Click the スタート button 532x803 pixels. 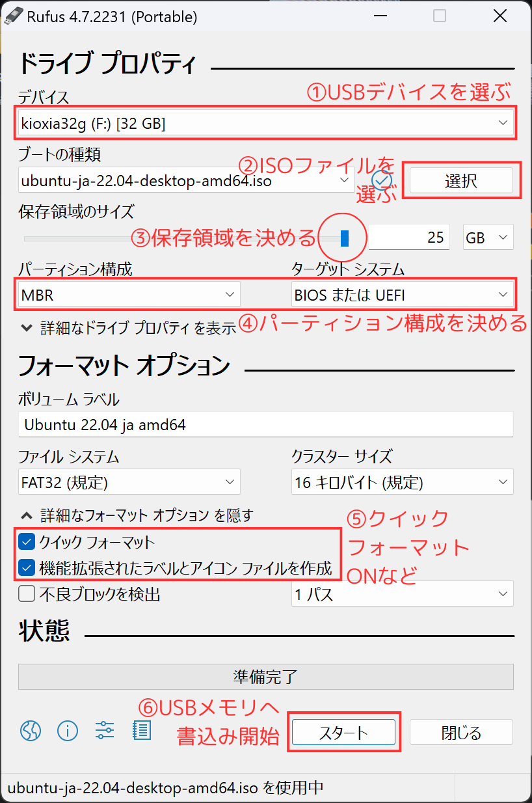(343, 732)
